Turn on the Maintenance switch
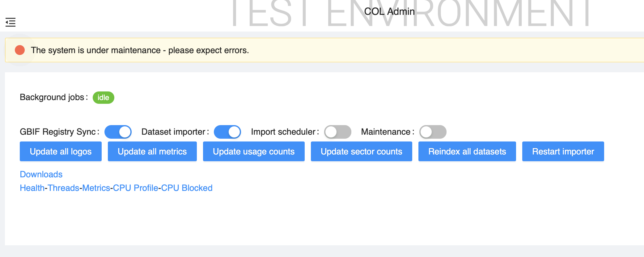This screenshot has width=644, height=257. [x=433, y=132]
